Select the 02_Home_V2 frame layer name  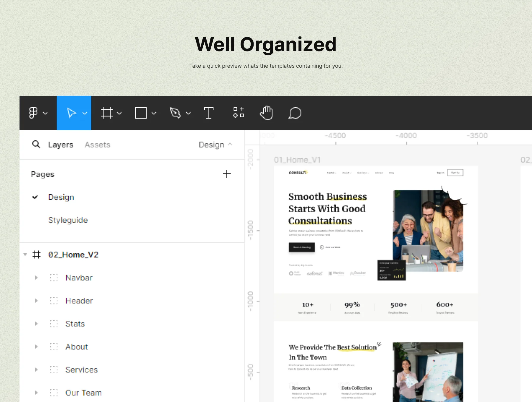coord(73,255)
